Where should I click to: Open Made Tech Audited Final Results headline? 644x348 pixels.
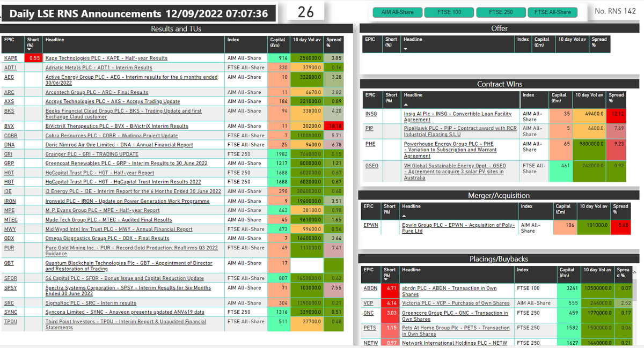coord(109,219)
